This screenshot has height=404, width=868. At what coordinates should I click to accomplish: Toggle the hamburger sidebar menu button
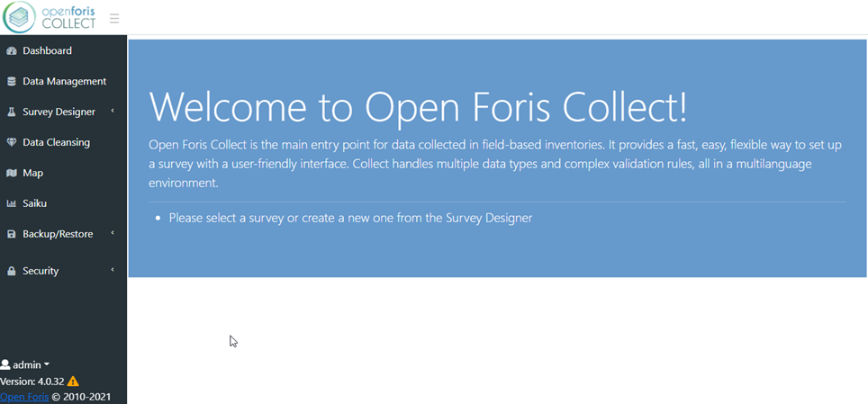coord(114,19)
